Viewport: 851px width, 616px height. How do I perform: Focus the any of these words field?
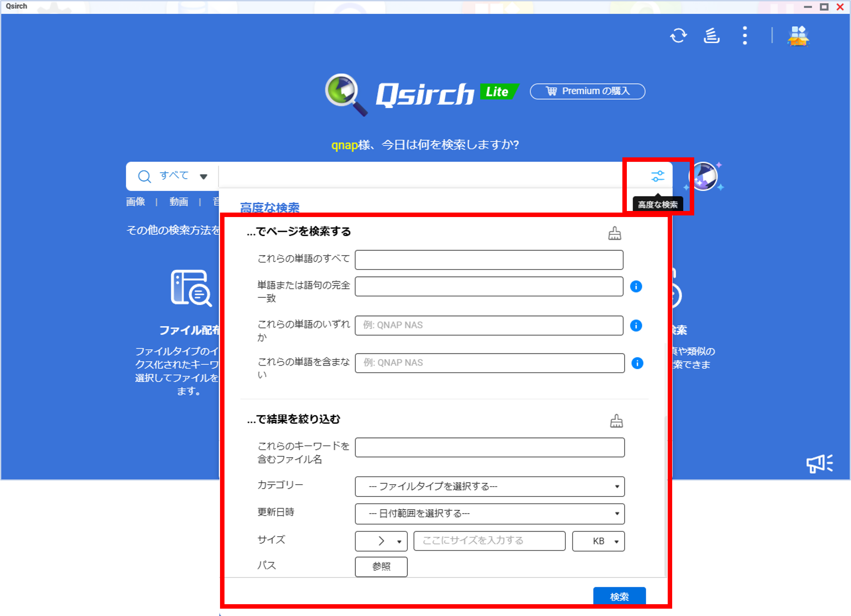point(489,325)
